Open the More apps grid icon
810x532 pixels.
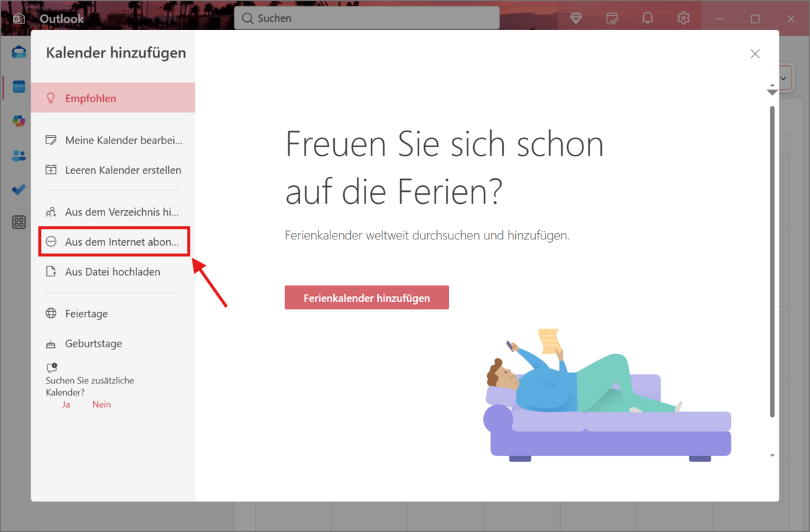click(x=19, y=222)
